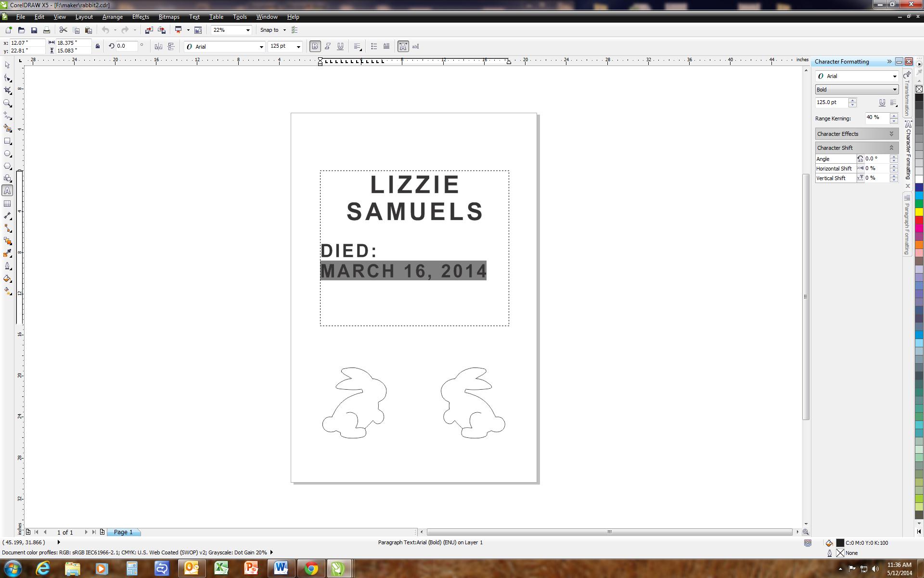Open the zoom level dropdown
924x578 pixels.
click(248, 30)
